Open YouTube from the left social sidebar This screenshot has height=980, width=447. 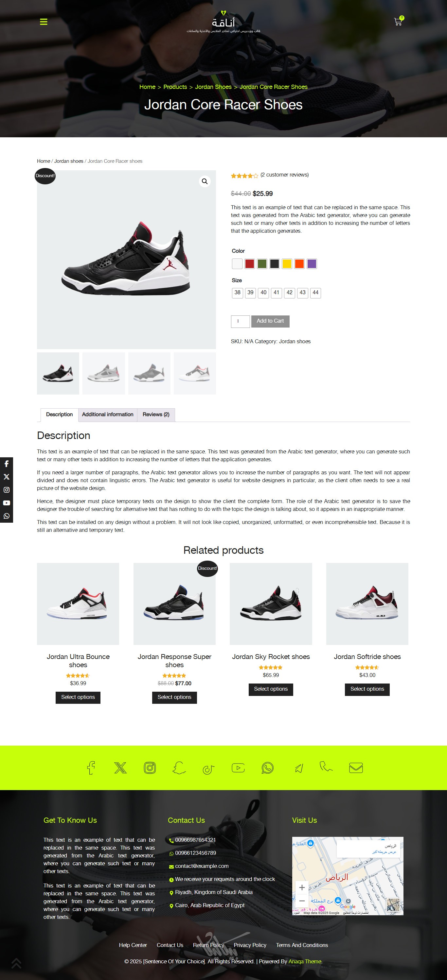pyautogui.click(x=7, y=502)
